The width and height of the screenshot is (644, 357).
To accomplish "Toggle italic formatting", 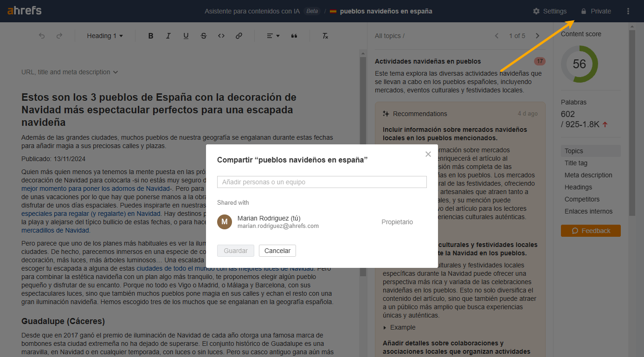I will pos(168,36).
